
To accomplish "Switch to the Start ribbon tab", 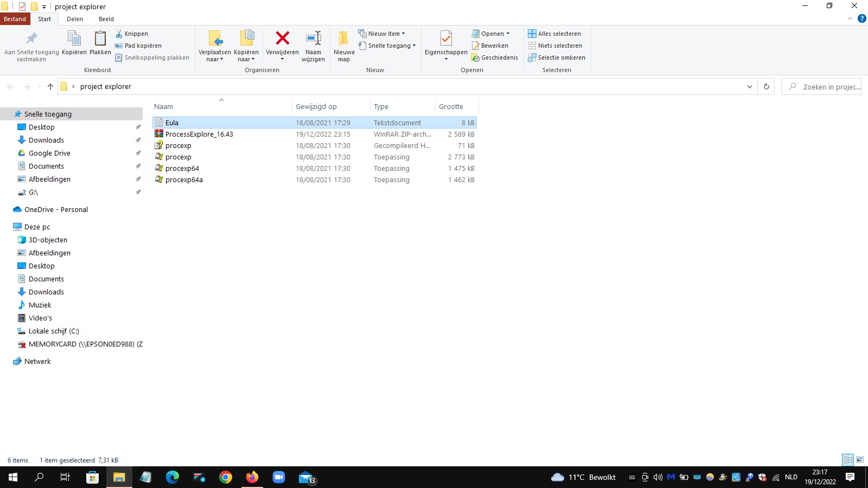I will 44,19.
